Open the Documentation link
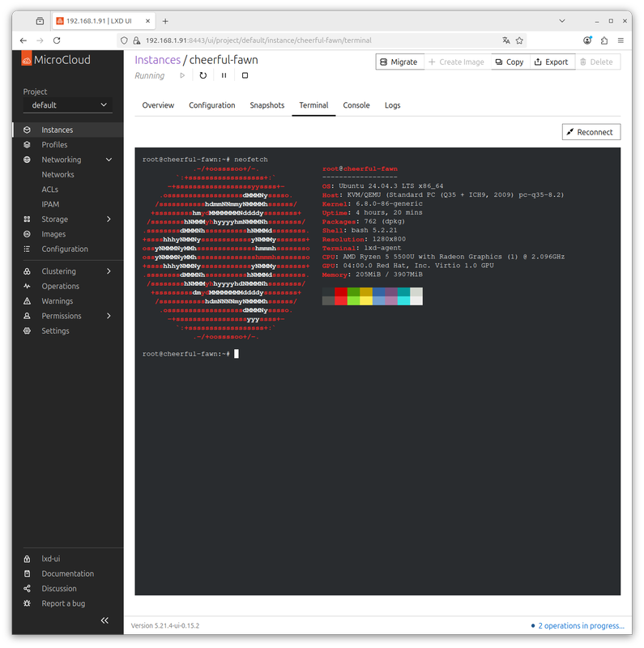The height and width of the screenshot is (648, 644). (x=68, y=573)
